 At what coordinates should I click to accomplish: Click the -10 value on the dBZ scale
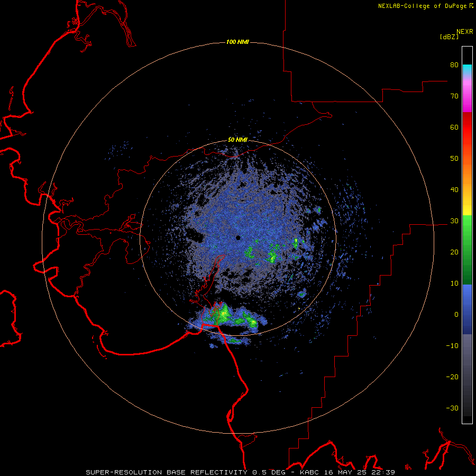point(452,346)
